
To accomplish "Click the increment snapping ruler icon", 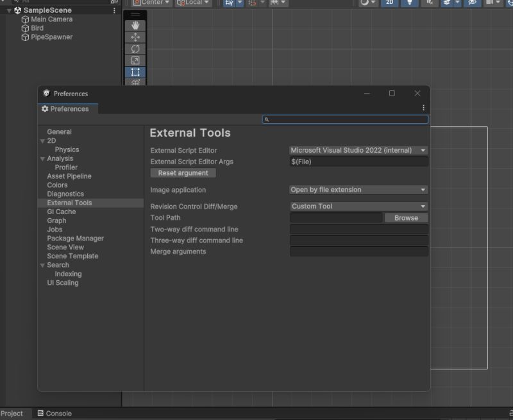I will coord(274,3).
